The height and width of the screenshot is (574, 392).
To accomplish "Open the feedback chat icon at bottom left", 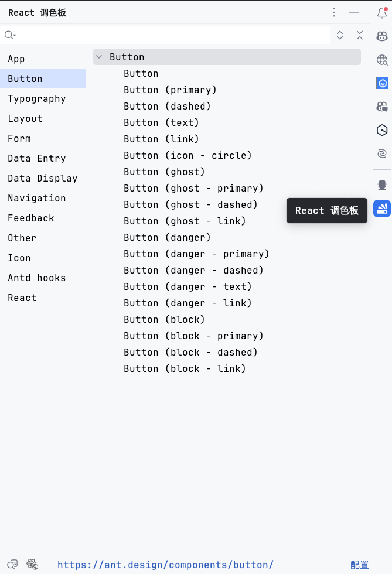I will 12,564.
